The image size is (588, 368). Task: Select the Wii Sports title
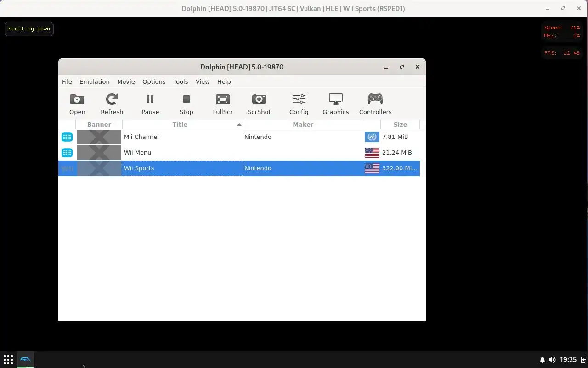[139, 168]
